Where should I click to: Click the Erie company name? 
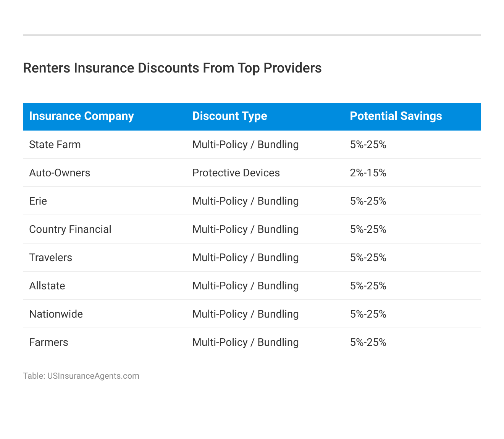(38, 201)
